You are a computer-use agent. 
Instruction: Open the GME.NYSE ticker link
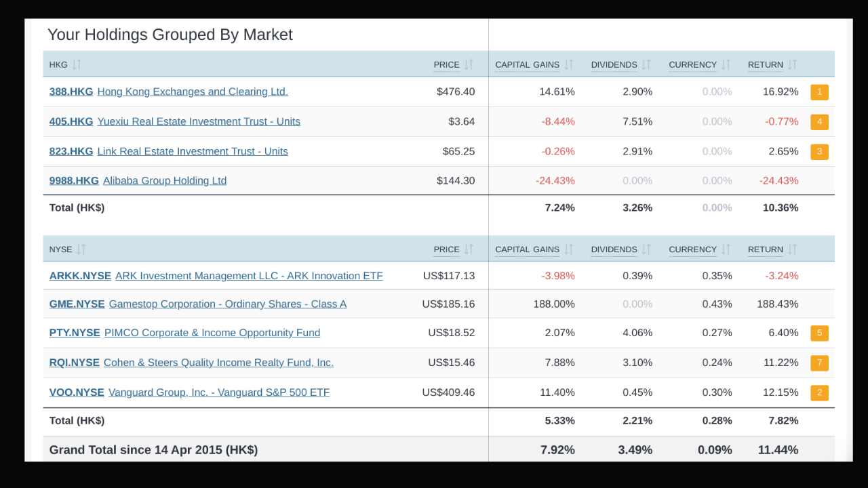click(77, 304)
